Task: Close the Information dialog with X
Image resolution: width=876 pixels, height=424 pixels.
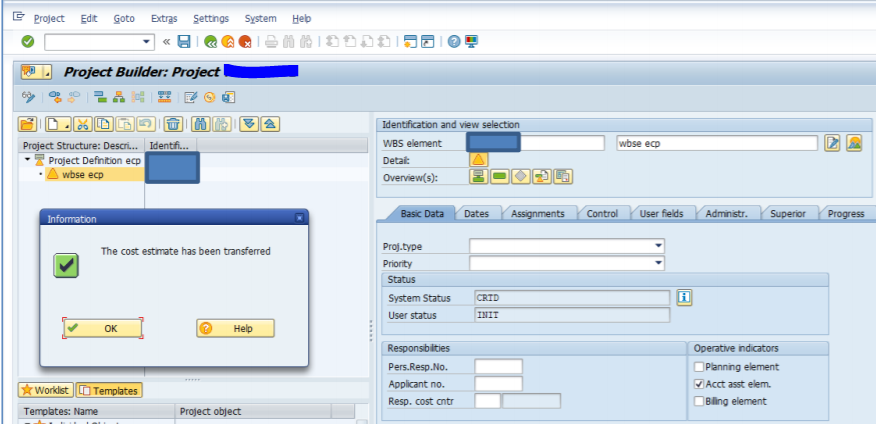Action: point(299,218)
